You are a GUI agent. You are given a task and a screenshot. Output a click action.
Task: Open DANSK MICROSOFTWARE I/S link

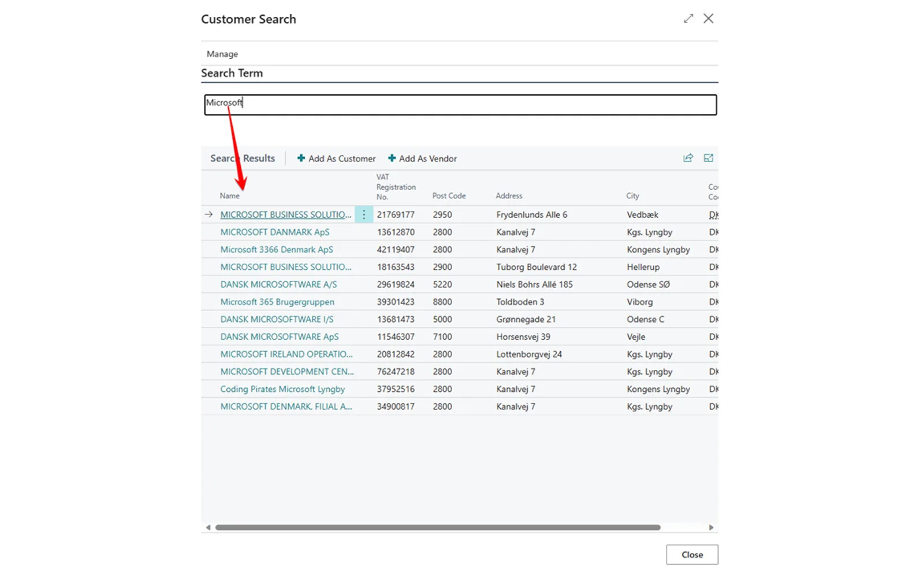click(x=277, y=319)
